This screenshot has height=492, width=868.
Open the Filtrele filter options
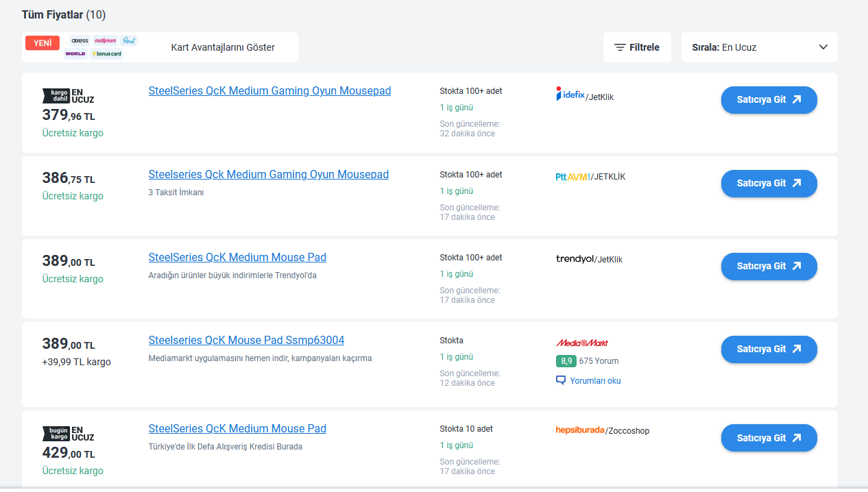tap(637, 47)
